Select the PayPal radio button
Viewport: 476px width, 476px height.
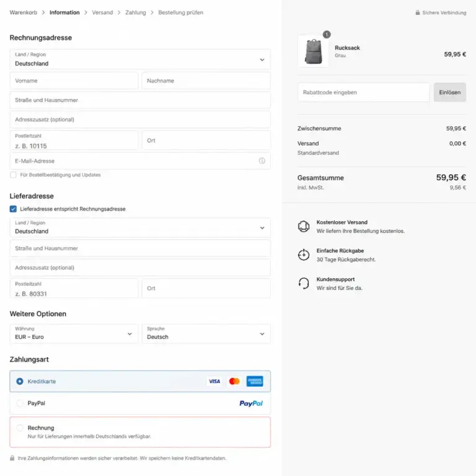pos(20,403)
